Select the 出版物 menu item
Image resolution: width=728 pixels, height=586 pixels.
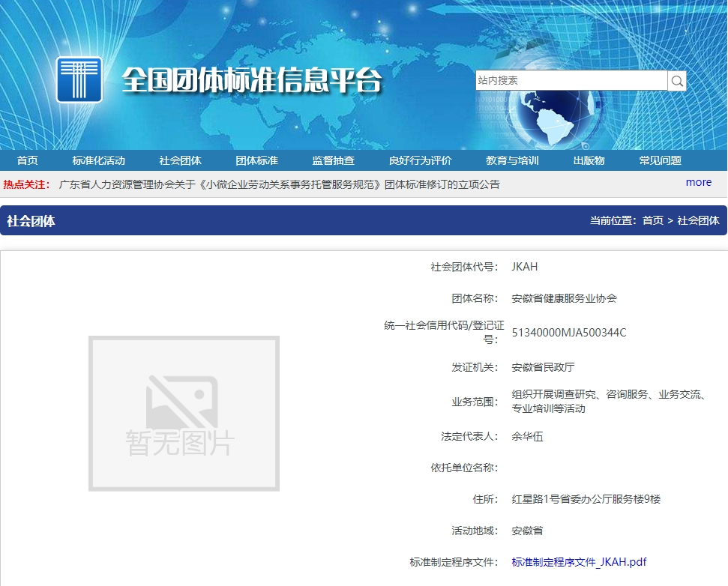tap(589, 160)
